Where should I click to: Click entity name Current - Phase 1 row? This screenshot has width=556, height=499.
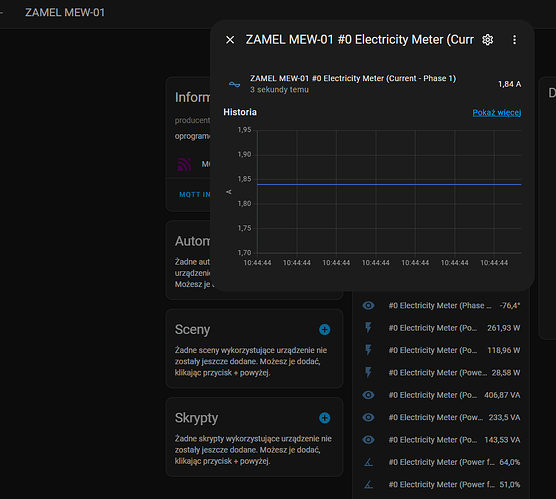(353, 78)
